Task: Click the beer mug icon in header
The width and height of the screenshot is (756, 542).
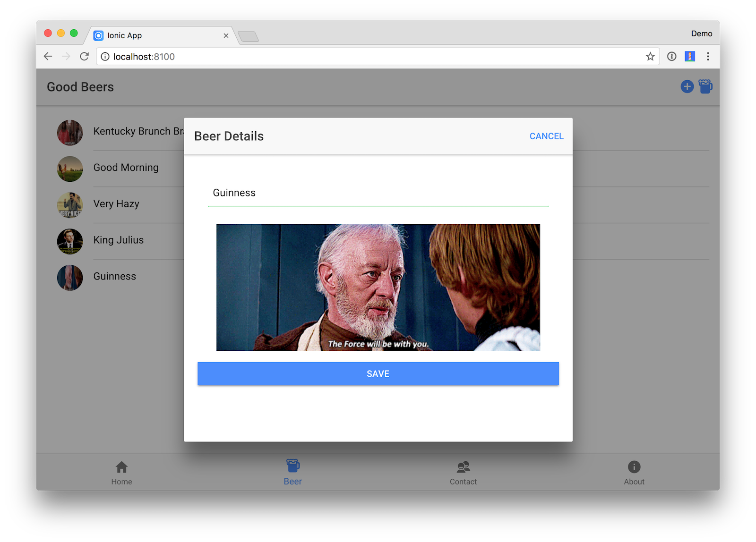Action: 705,86
